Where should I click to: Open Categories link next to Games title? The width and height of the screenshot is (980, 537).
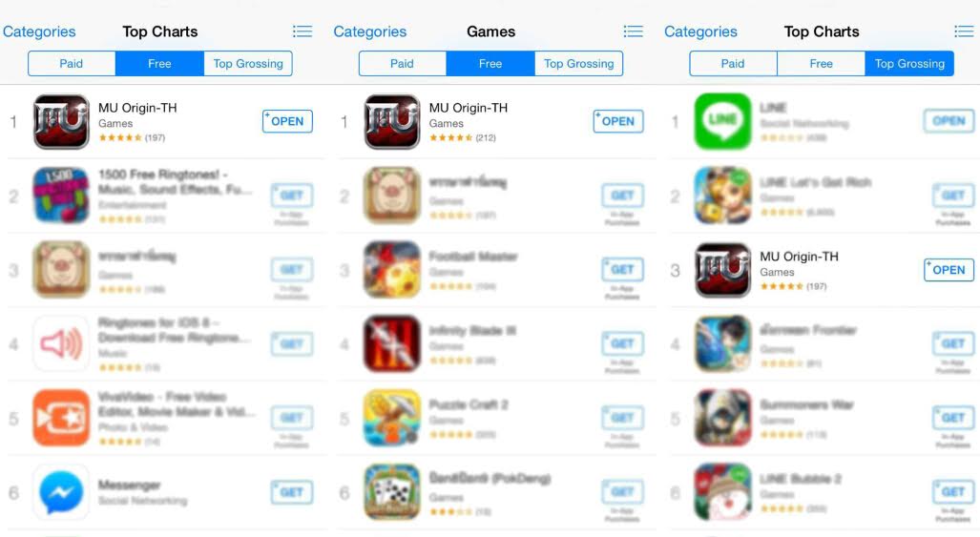point(370,31)
